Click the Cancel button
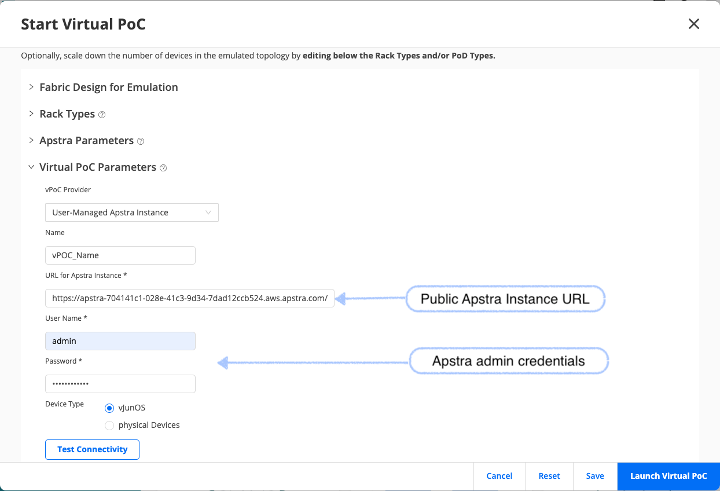 click(x=499, y=476)
